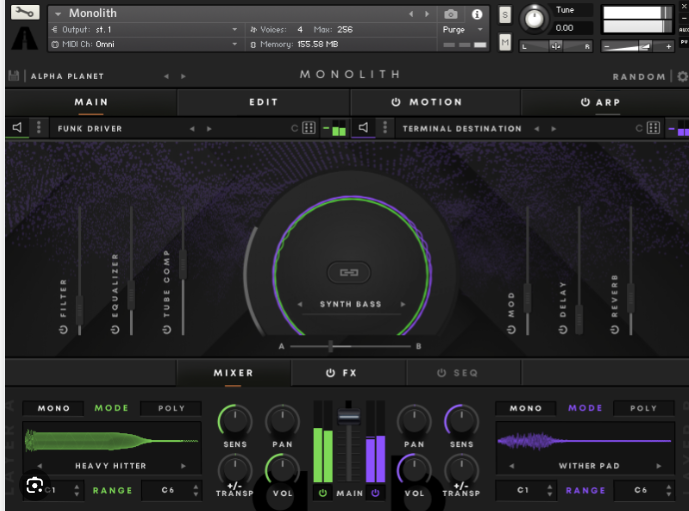
Task: Click the image search lens icon overlay
Action: (x=35, y=486)
